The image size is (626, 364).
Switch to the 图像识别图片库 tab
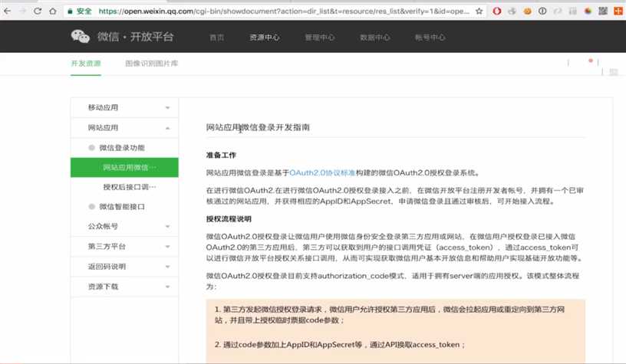click(152, 64)
